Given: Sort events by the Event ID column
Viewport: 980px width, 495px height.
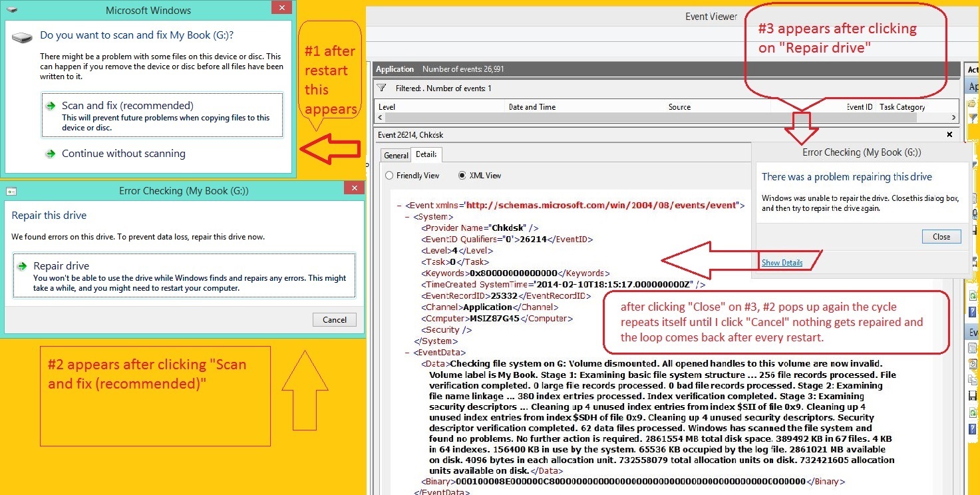Looking at the screenshot, I should click(x=860, y=107).
